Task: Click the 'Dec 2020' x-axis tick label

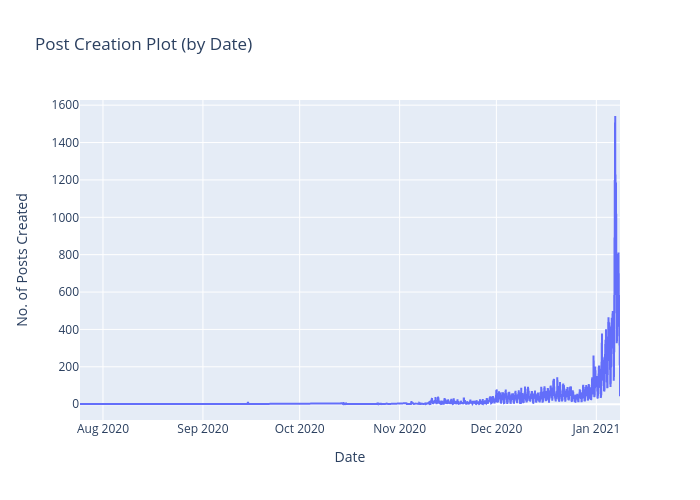Action: pos(496,429)
